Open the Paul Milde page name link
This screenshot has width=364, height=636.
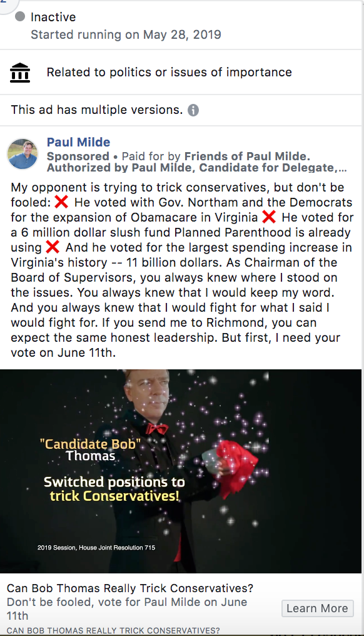[79, 142]
